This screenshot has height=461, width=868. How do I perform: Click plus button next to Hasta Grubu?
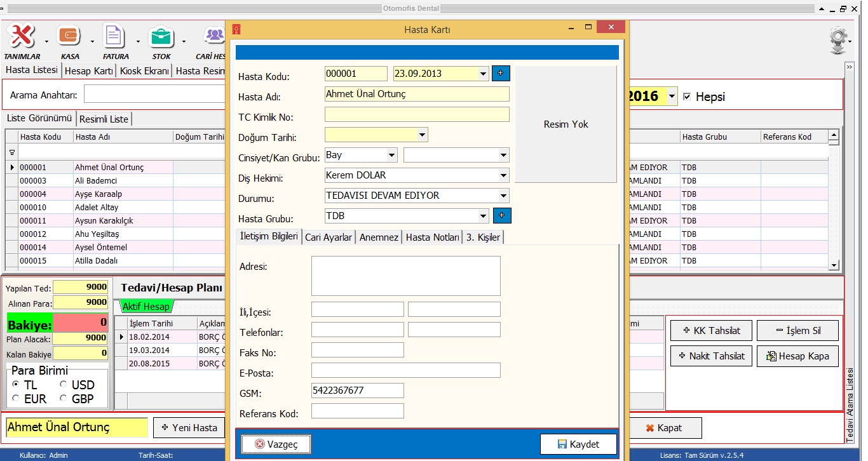502,215
